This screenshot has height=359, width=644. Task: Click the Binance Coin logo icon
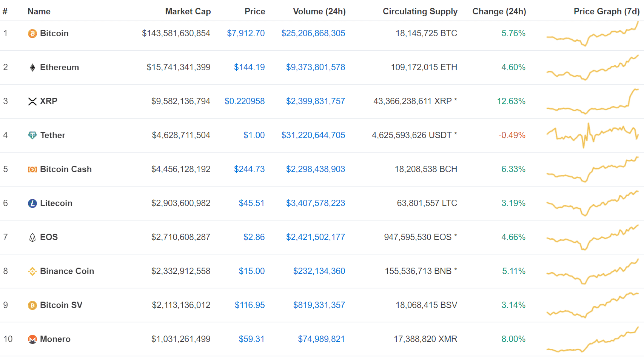(32, 271)
